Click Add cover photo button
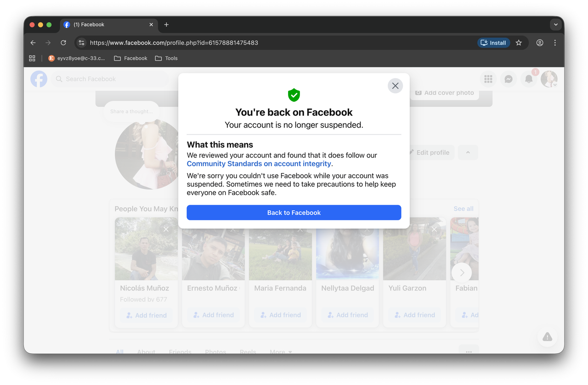Screen dimensions: 588x385 pyautogui.click(x=444, y=93)
